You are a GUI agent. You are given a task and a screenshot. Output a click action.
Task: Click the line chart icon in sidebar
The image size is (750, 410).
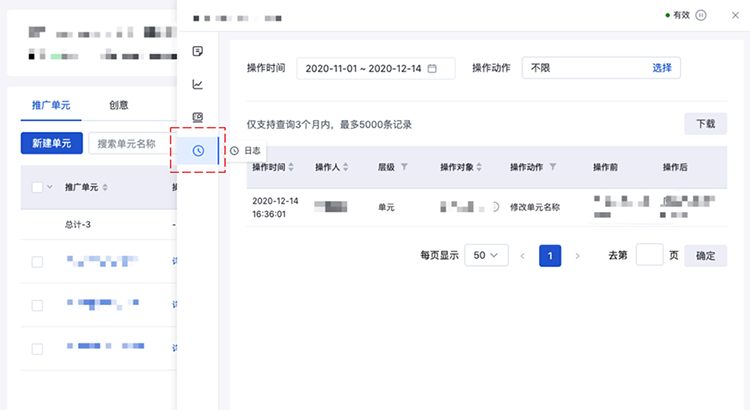198,84
